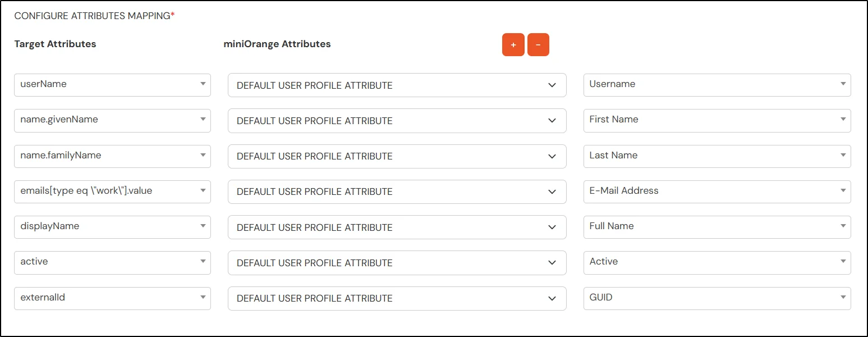Open the Last Name miniOrange attribute dropdown
This screenshot has width=868, height=337.
[717, 156]
